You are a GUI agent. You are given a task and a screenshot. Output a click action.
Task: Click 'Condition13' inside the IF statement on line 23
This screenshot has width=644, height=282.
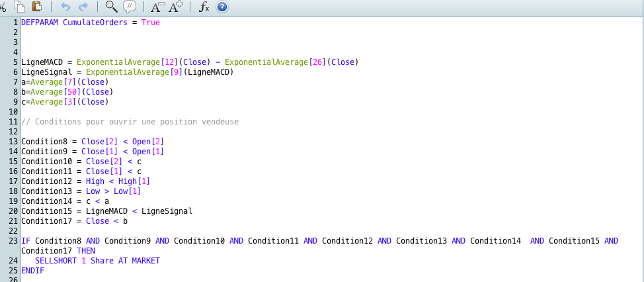pos(421,240)
